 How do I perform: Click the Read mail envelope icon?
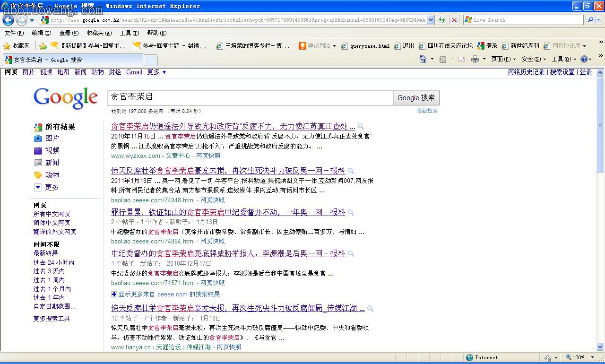click(x=462, y=59)
